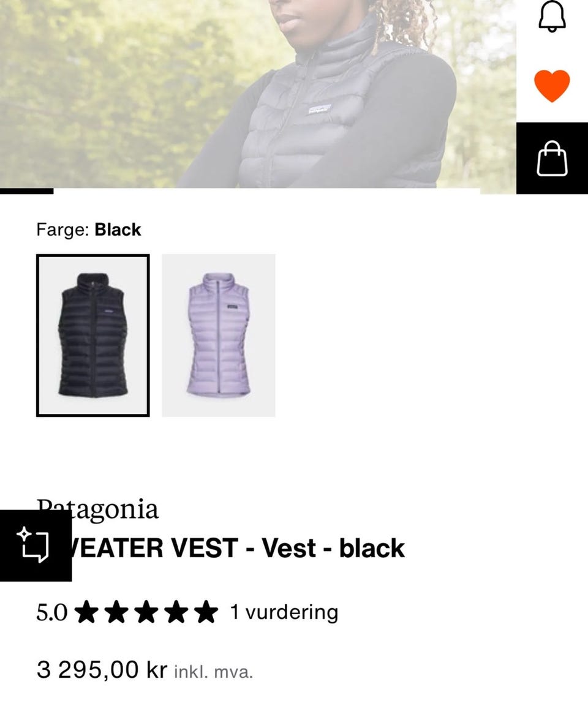The image size is (588, 706).
Task: Select the Black vest color thumbnail
Action: point(92,336)
